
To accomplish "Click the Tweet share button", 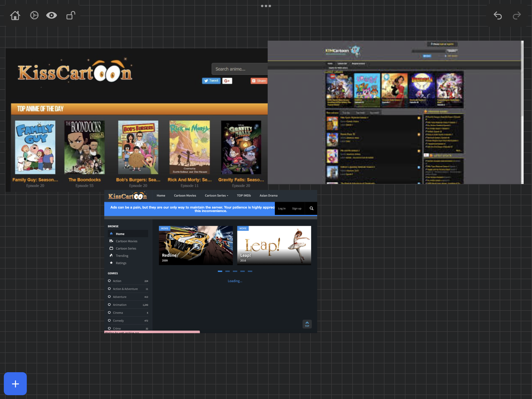I will pyautogui.click(x=211, y=81).
